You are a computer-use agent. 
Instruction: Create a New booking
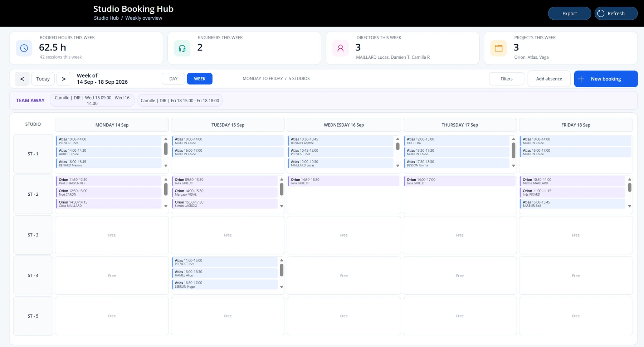point(606,79)
